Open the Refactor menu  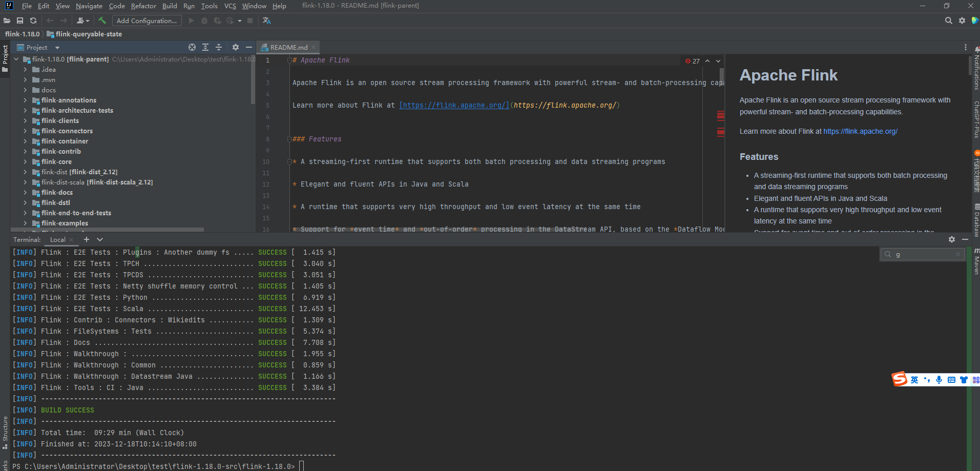click(143, 6)
